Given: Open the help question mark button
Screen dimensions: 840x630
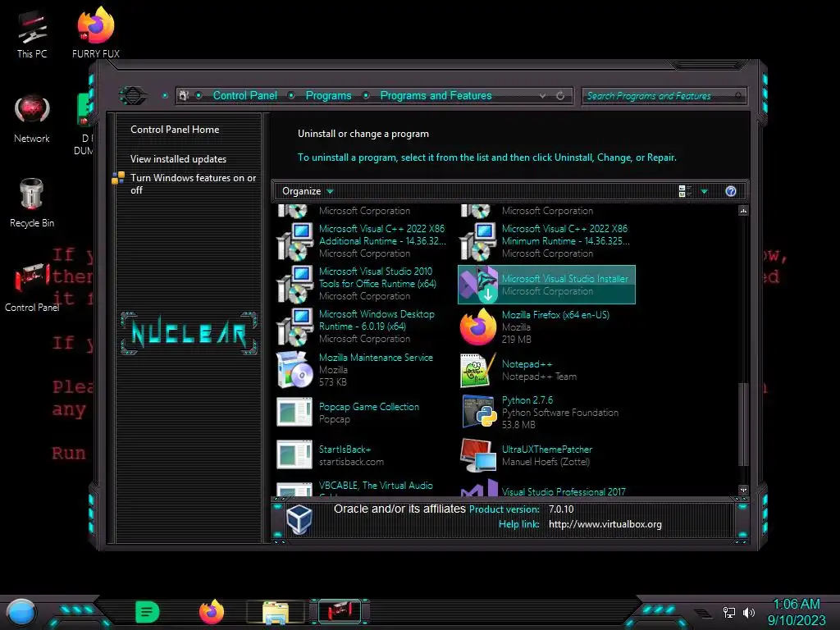Looking at the screenshot, I should click(x=731, y=191).
